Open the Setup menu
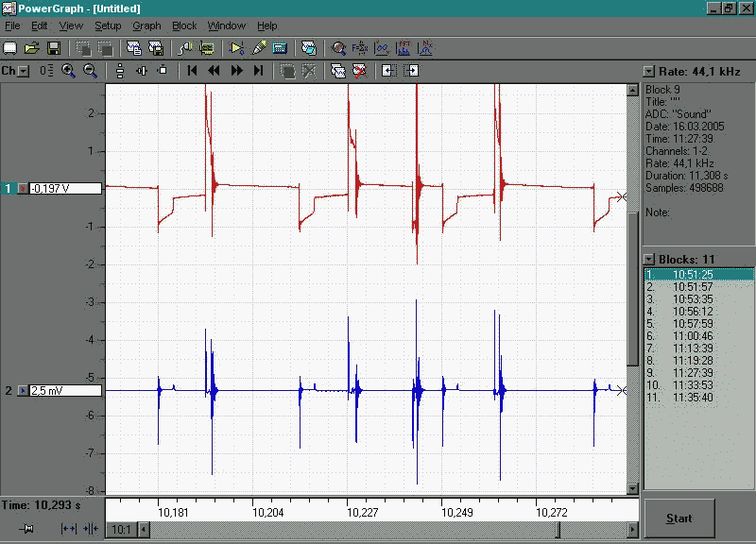This screenshot has height=544, width=756. [108, 25]
